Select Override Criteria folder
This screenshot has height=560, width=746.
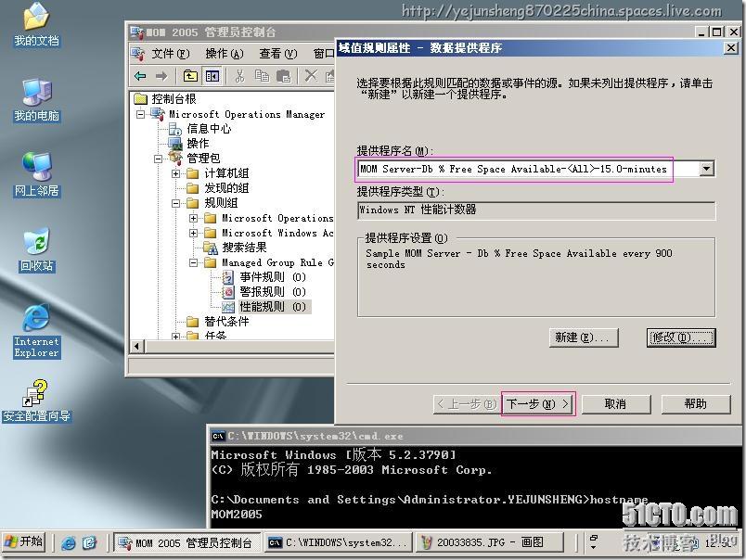(226, 322)
